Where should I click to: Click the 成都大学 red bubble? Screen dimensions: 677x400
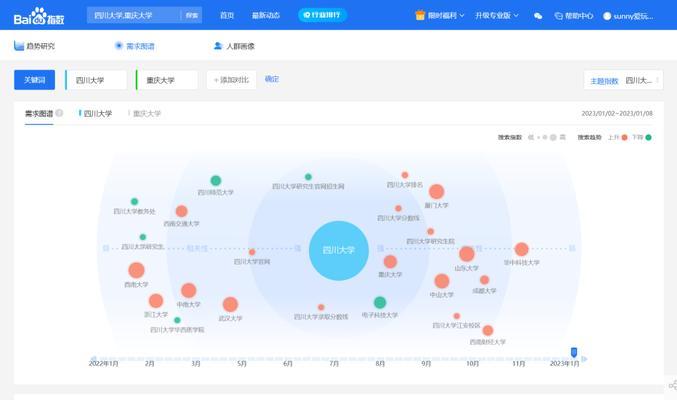(x=484, y=280)
